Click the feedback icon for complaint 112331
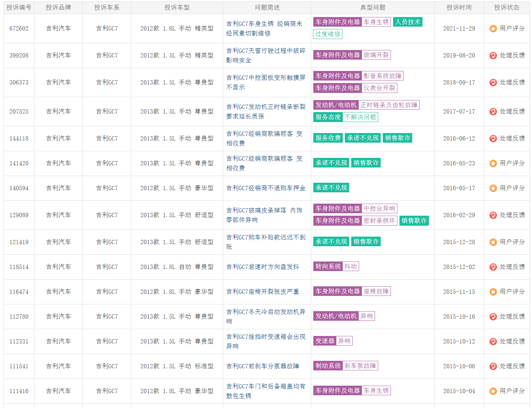The width and height of the screenshot is (532, 408). pos(493,341)
